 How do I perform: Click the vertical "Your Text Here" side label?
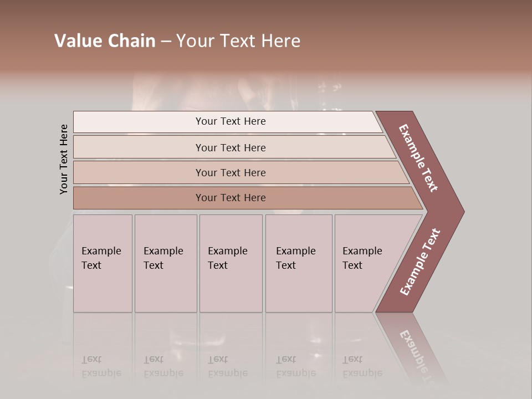pyautogui.click(x=64, y=159)
